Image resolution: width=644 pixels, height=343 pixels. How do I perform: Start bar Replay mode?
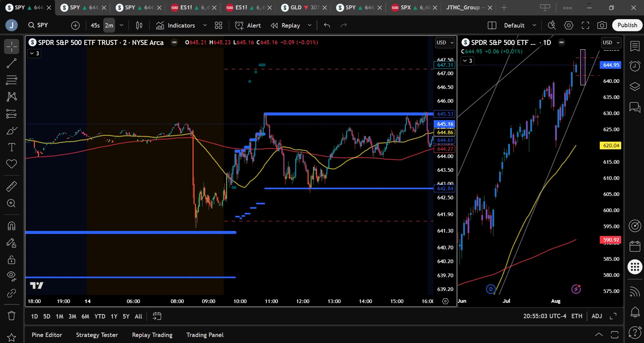tap(285, 25)
